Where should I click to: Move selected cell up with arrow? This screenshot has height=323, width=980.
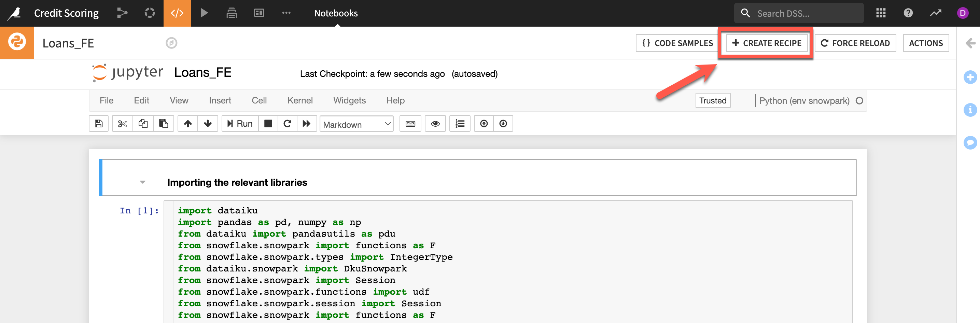tap(187, 124)
